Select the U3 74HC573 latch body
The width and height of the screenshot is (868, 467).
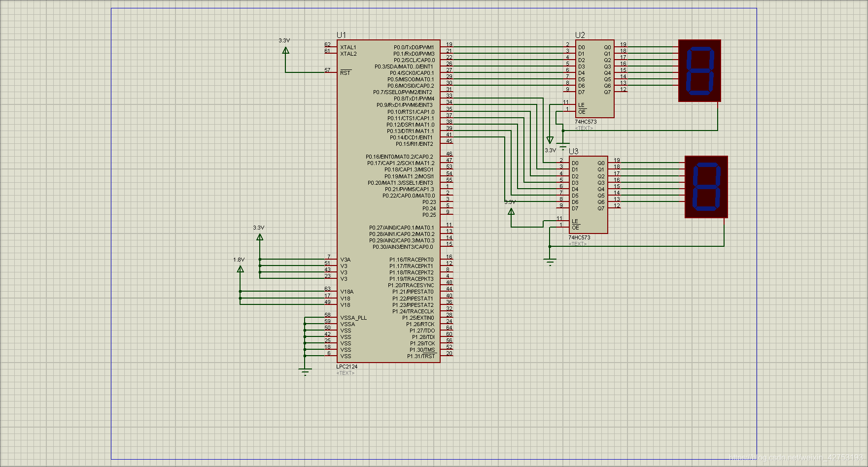pos(589,195)
